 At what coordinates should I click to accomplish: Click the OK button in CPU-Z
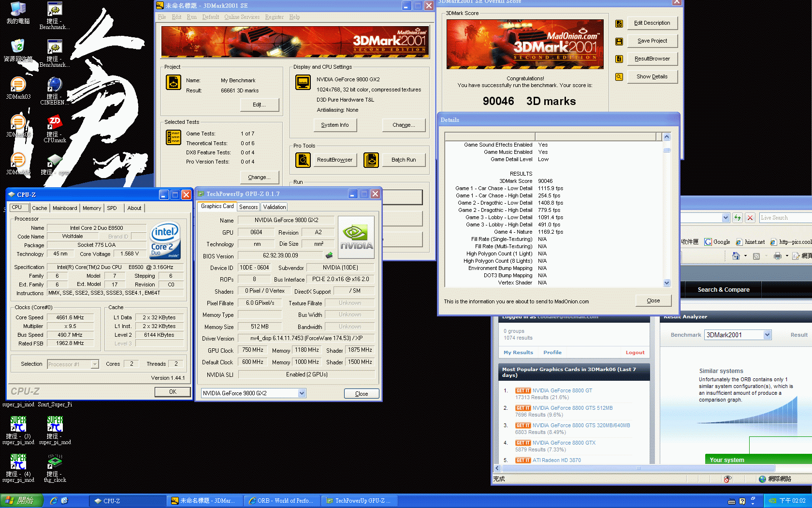click(x=173, y=392)
